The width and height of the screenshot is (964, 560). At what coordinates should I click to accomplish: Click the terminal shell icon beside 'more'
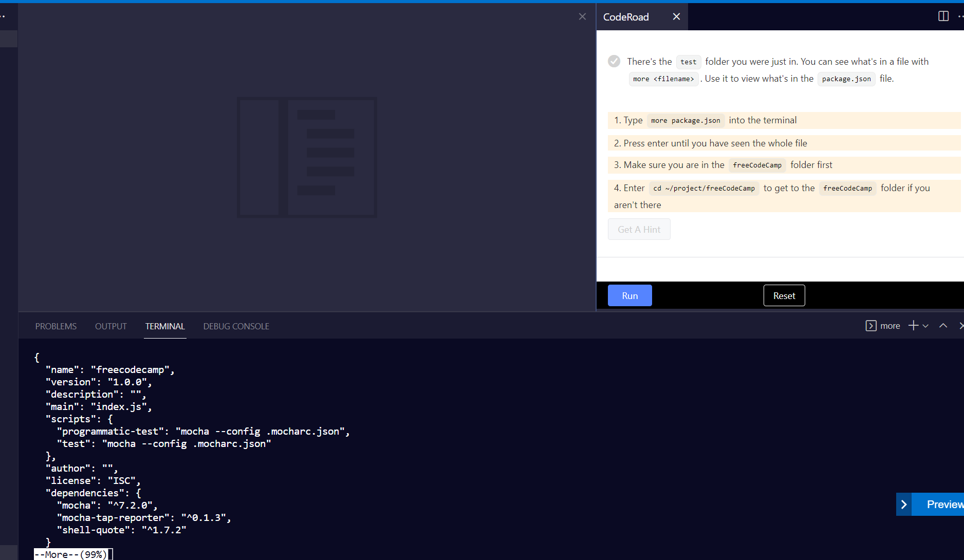click(x=871, y=326)
